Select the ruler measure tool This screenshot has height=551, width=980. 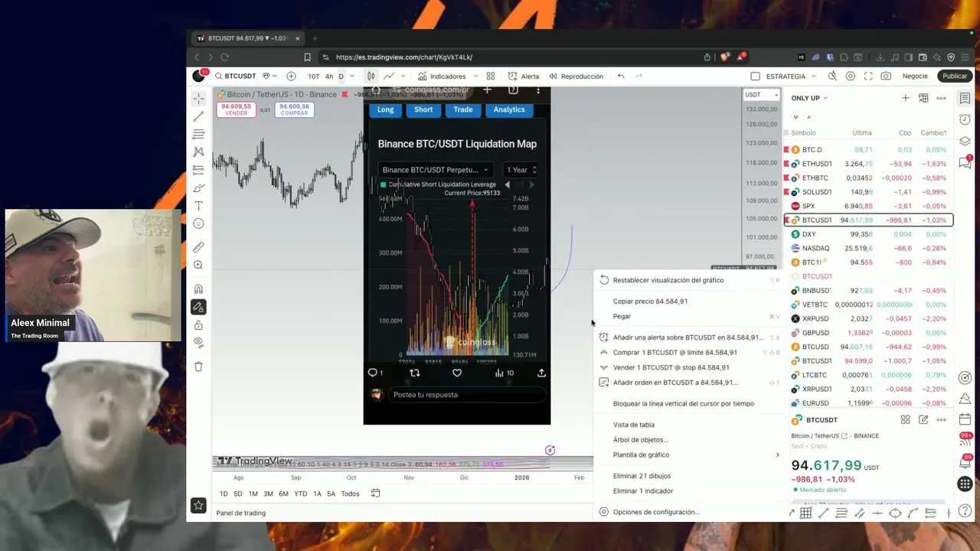(x=198, y=247)
